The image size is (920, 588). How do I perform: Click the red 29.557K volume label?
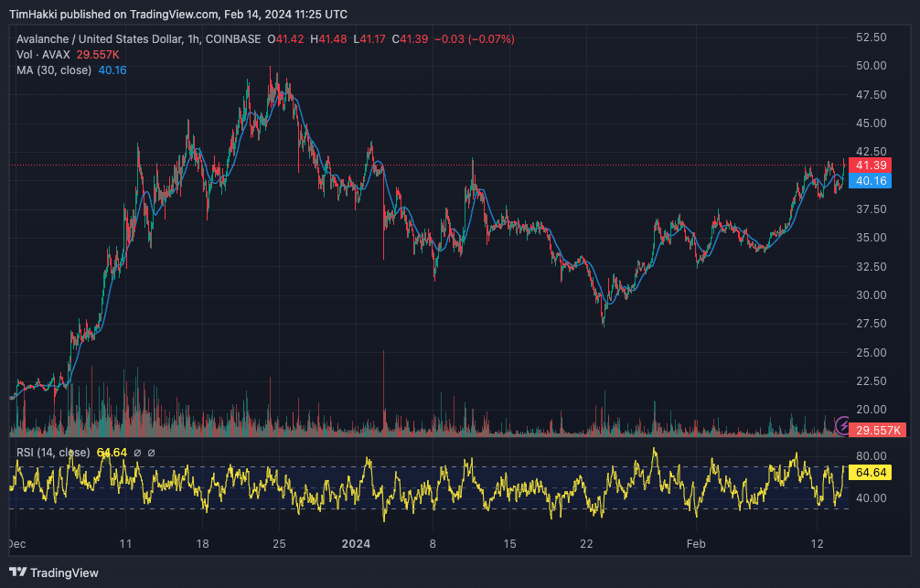coord(877,430)
